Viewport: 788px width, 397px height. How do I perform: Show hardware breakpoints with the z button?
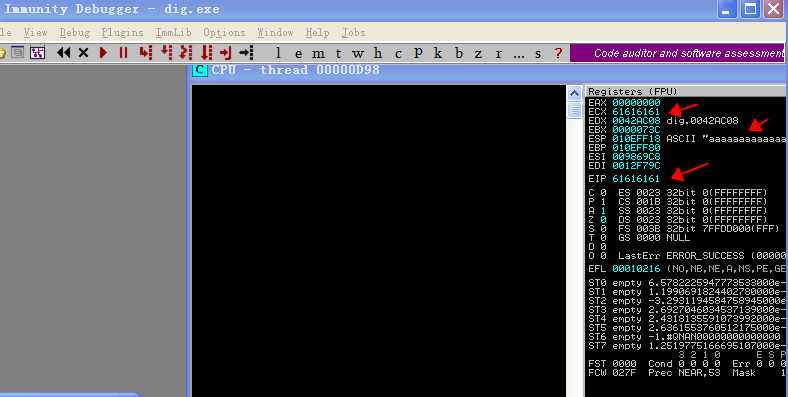(x=478, y=53)
